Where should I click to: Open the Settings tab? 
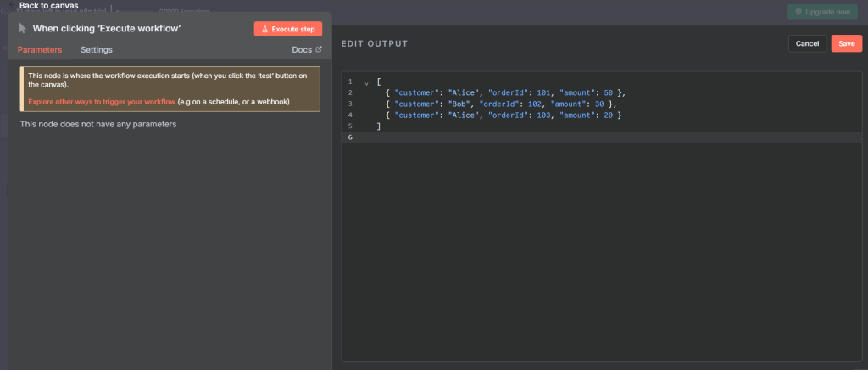click(x=97, y=50)
